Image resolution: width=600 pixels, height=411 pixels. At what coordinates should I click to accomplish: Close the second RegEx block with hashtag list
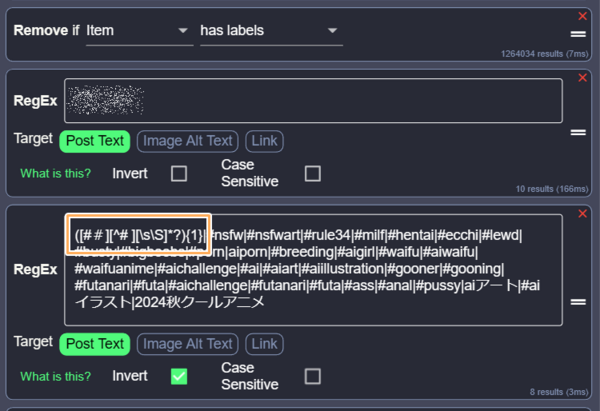[582, 214]
